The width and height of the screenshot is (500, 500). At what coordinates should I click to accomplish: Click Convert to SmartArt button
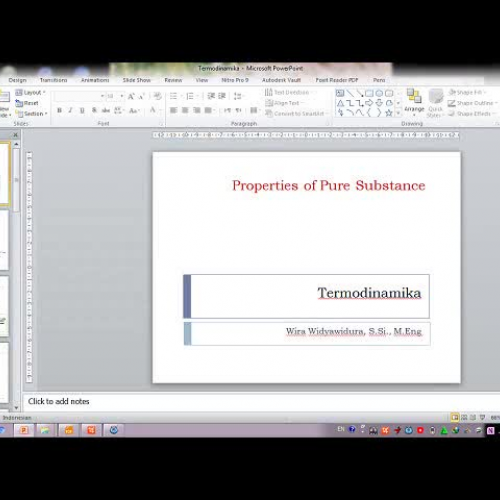click(x=296, y=114)
